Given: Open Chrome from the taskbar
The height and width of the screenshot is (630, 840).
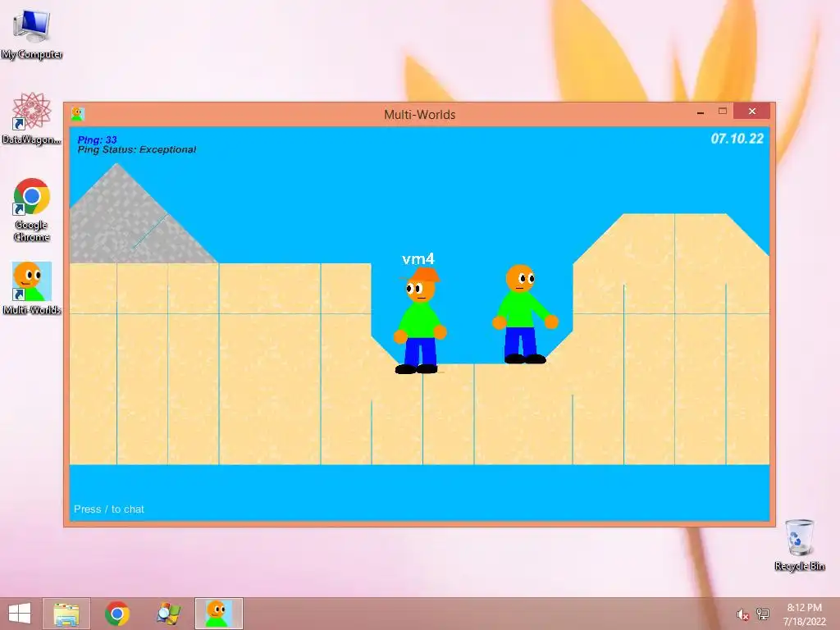Looking at the screenshot, I should pos(117,614).
